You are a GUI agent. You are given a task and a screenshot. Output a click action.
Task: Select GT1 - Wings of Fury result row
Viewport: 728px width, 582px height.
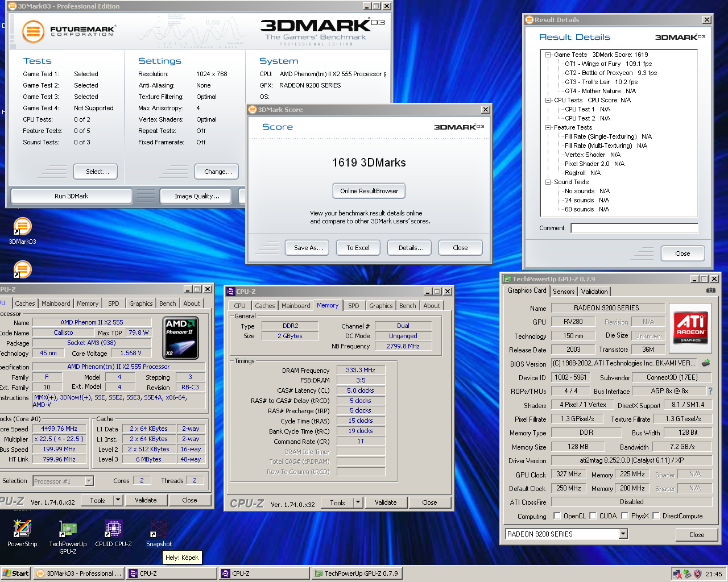pyautogui.click(x=608, y=64)
